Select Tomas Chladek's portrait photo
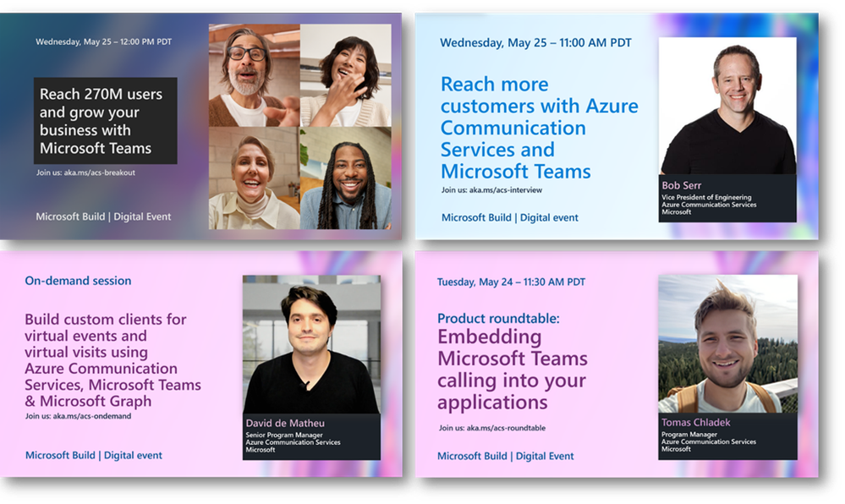The image size is (845, 504). tap(727, 344)
